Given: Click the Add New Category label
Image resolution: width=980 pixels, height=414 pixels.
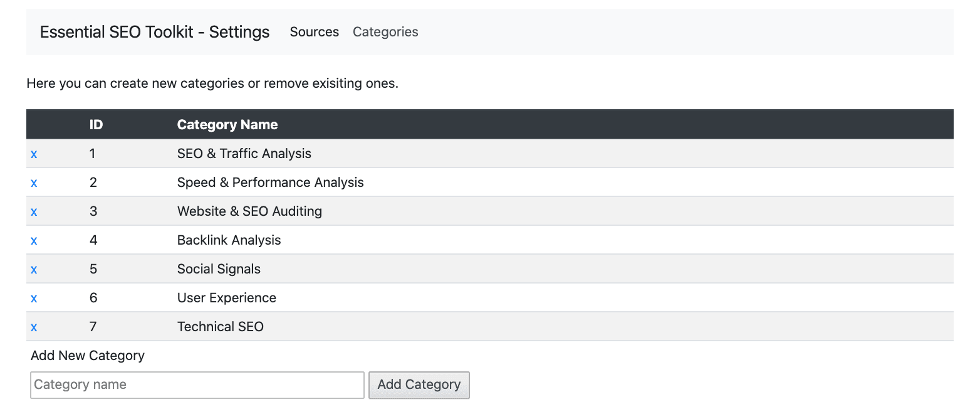Looking at the screenshot, I should 87,355.
